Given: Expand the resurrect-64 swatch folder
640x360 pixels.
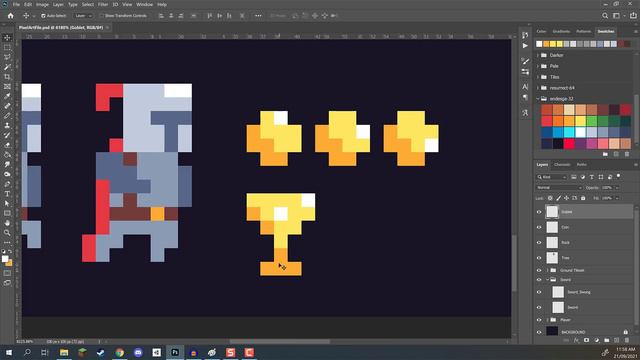Looking at the screenshot, I should [x=538, y=88].
